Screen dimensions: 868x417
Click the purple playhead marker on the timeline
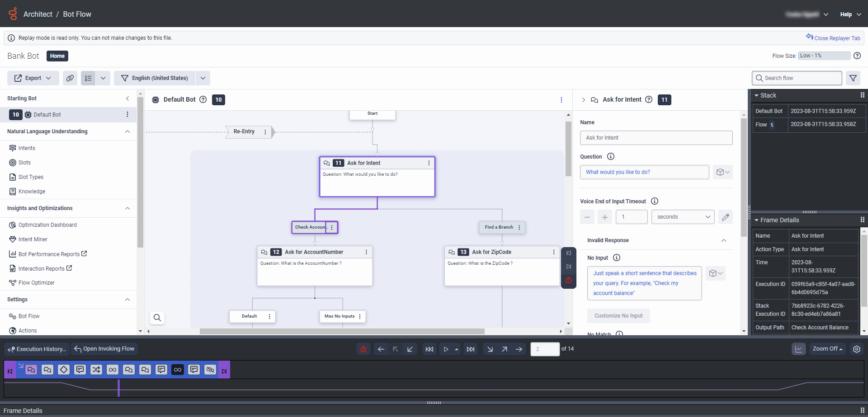(118, 388)
